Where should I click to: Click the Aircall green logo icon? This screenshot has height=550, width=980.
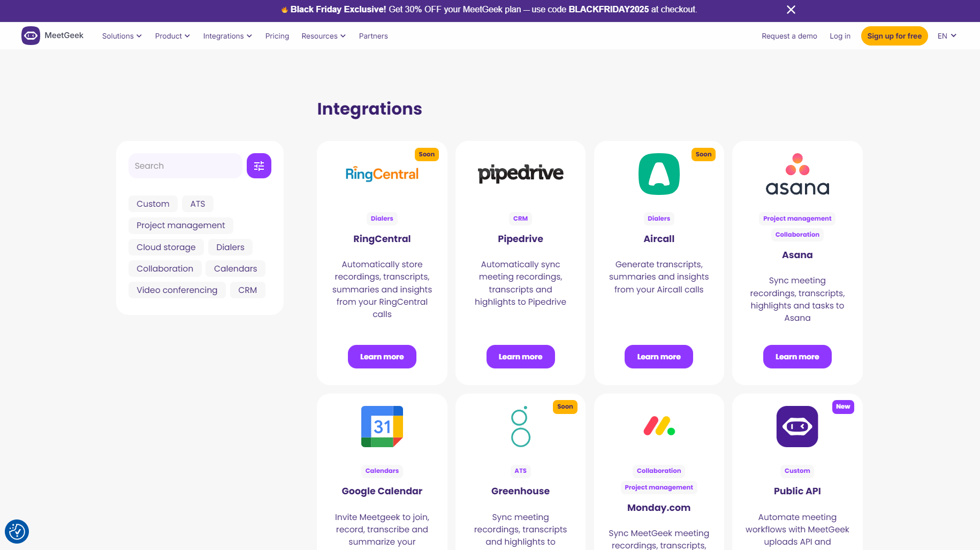coord(659,174)
